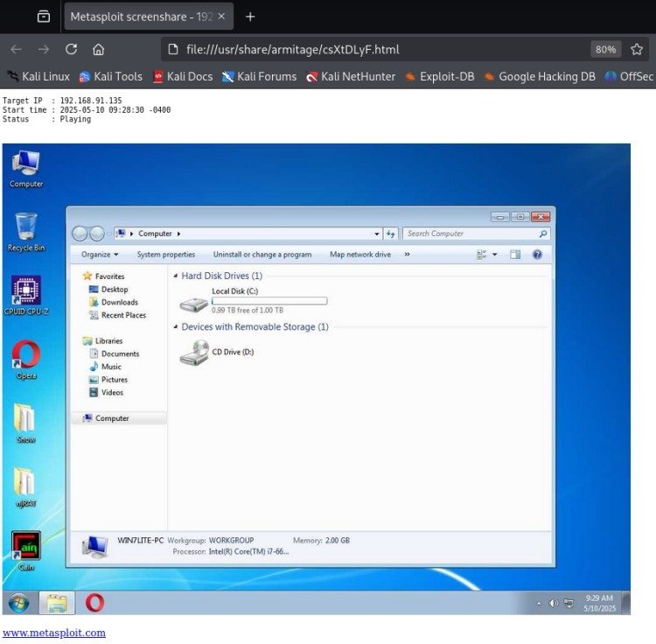Click the Snow folder on desktop

coord(26,423)
